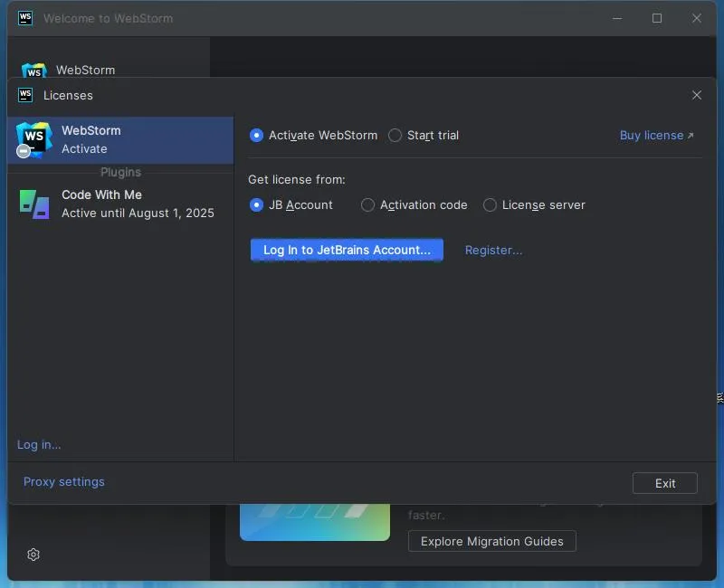Image resolution: width=724 pixels, height=588 pixels.
Task: Click the Plugins section label
Action: (x=120, y=172)
